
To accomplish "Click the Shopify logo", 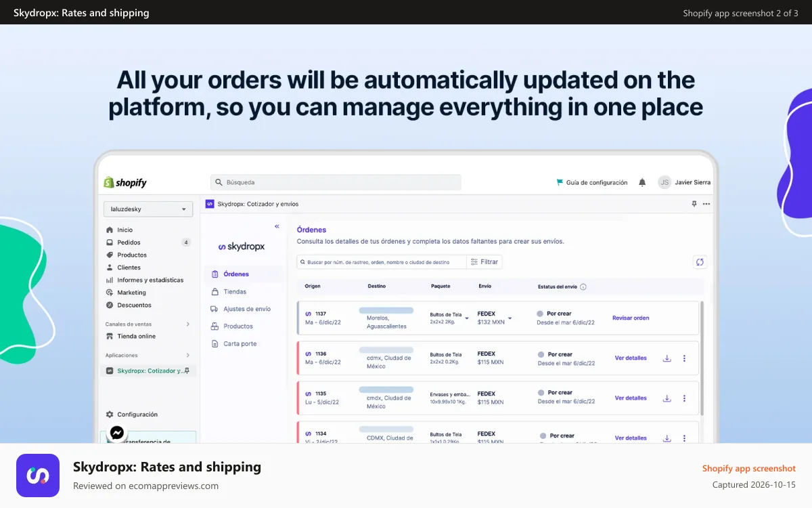I will (x=125, y=182).
